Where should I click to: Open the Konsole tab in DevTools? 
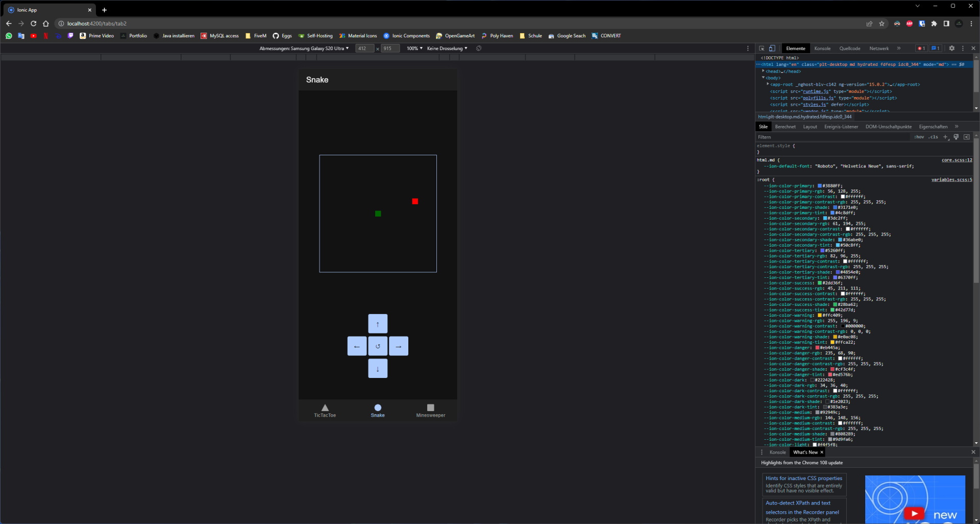click(x=822, y=49)
